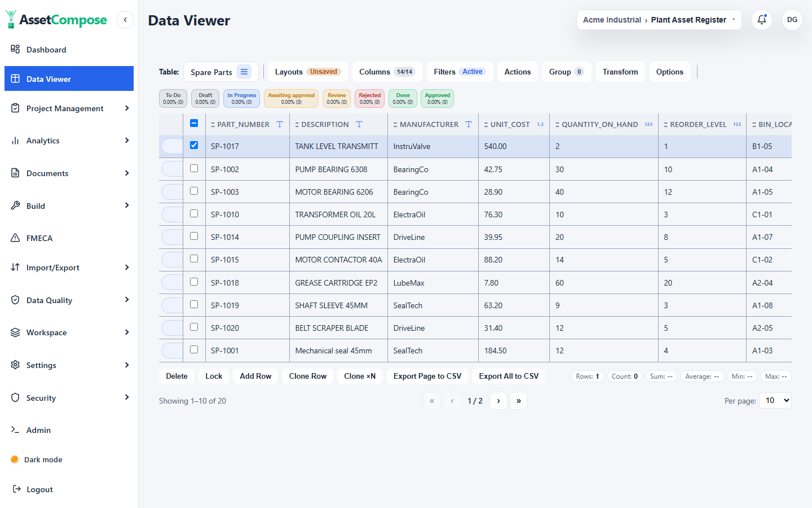Check the SP-1002 row checkbox
Image resolution: width=812 pixels, height=508 pixels.
194,168
